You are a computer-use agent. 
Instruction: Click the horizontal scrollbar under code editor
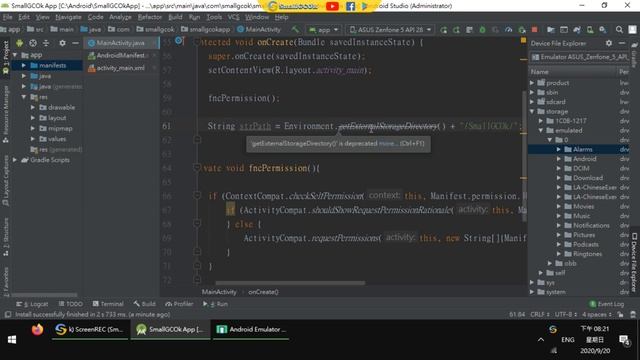(x=290, y=283)
